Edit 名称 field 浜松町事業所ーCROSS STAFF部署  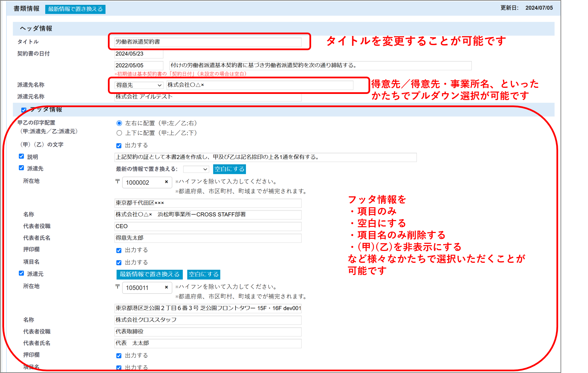click(208, 215)
